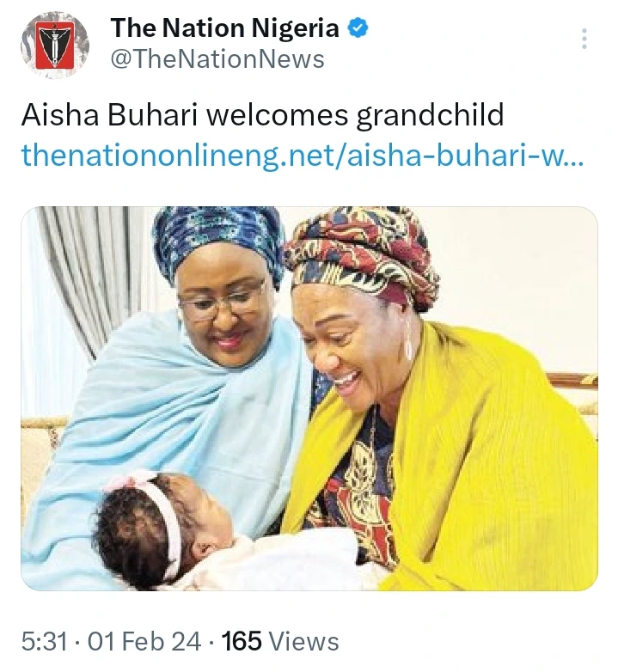618x672 pixels.
Task: Click the 01 Feb 24 post date
Action: [144, 642]
